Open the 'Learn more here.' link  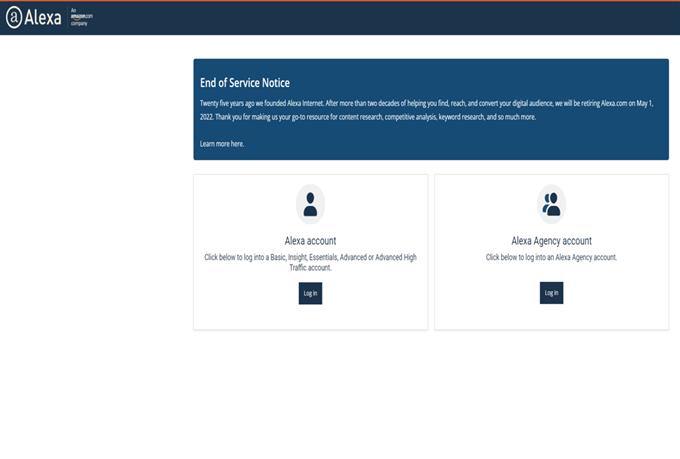(x=222, y=144)
